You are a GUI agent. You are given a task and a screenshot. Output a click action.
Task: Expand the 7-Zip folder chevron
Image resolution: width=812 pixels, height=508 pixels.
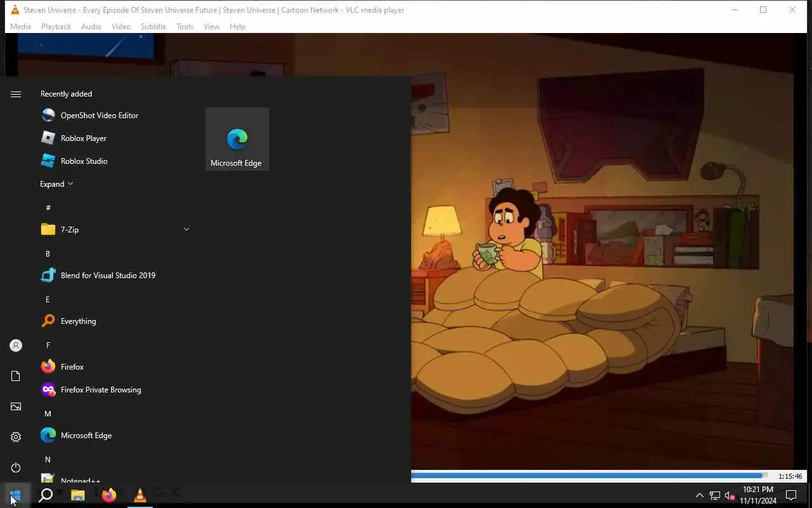click(x=187, y=229)
